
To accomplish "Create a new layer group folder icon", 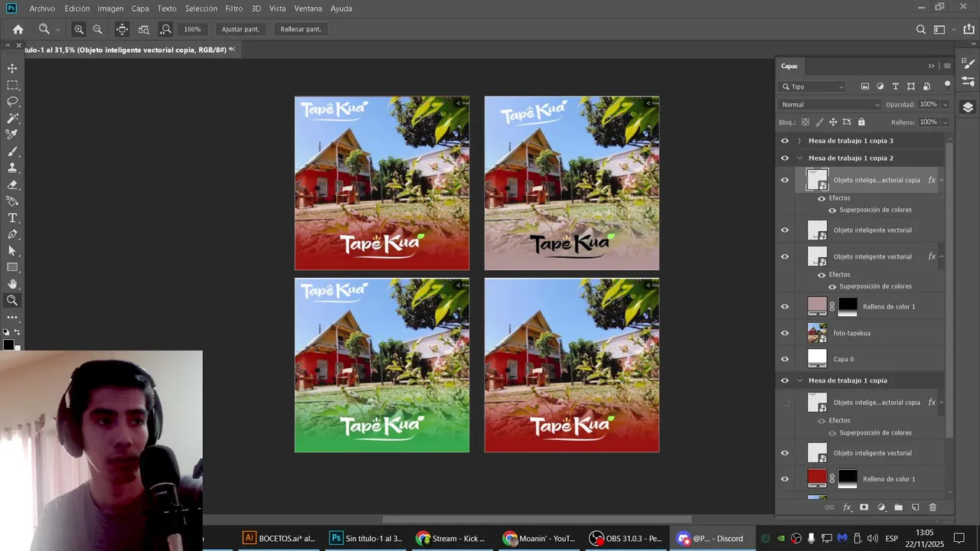I will 898,507.
